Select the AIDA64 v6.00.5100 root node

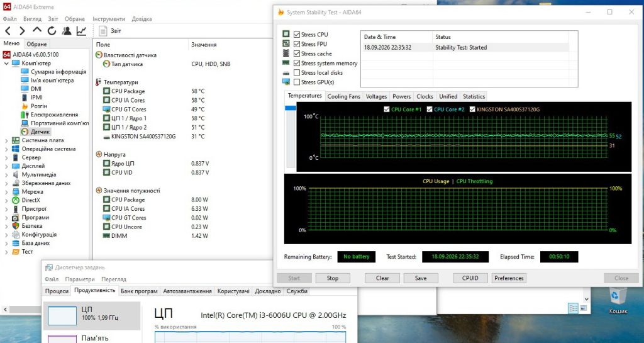(36, 54)
